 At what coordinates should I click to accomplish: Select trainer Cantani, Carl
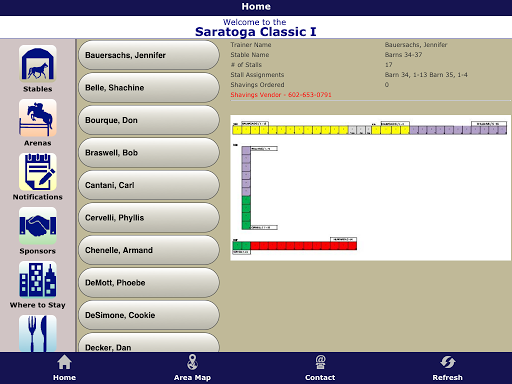(149, 185)
